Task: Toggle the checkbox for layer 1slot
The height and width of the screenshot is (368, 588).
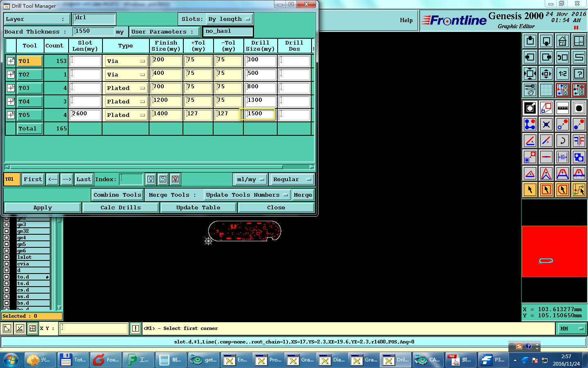Action: tap(7, 257)
